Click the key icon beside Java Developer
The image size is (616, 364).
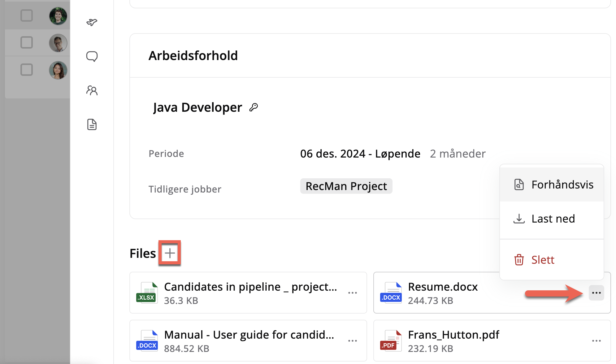coord(254,107)
